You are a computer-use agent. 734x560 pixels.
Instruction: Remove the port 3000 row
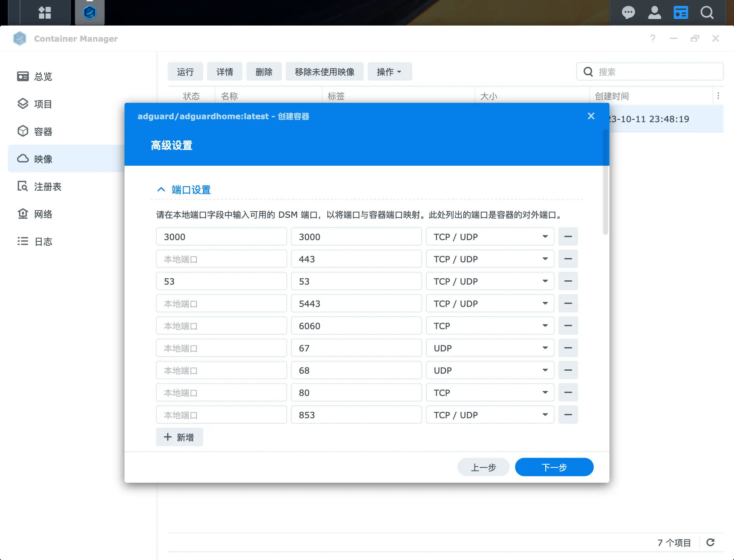(x=568, y=237)
